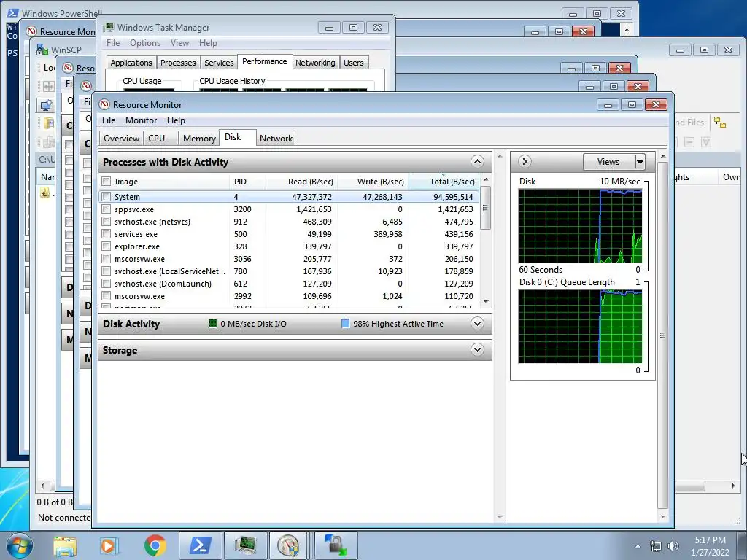Select the sppsvc.exe process name
This screenshot has width=747, height=560.
pos(134,209)
